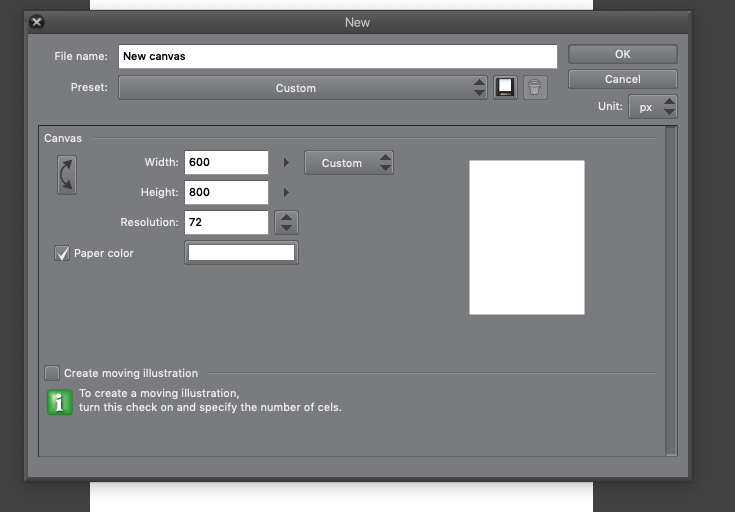Toggle the Paper color checkbox
The height and width of the screenshot is (512, 735).
[x=61, y=254]
